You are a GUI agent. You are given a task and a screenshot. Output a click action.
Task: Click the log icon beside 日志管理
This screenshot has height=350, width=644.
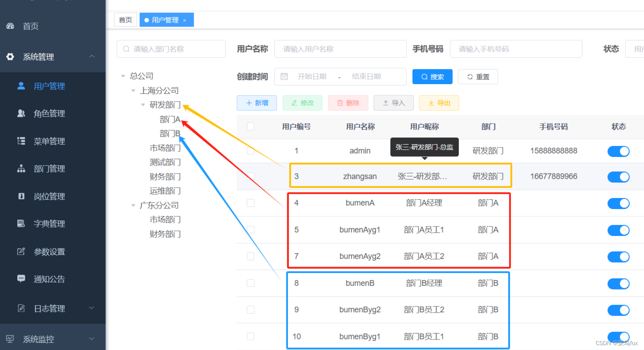[x=21, y=308]
